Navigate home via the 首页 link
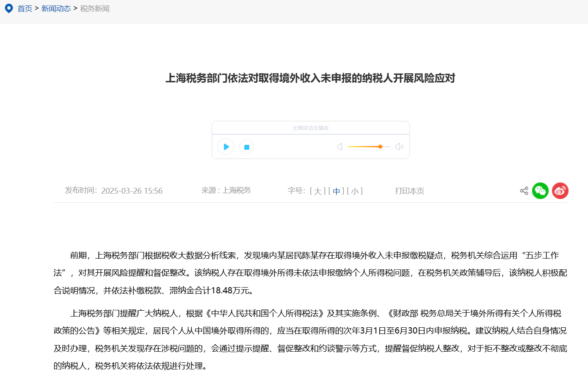Image resolution: width=588 pixels, height=379 pixels. tap(24, 8)
